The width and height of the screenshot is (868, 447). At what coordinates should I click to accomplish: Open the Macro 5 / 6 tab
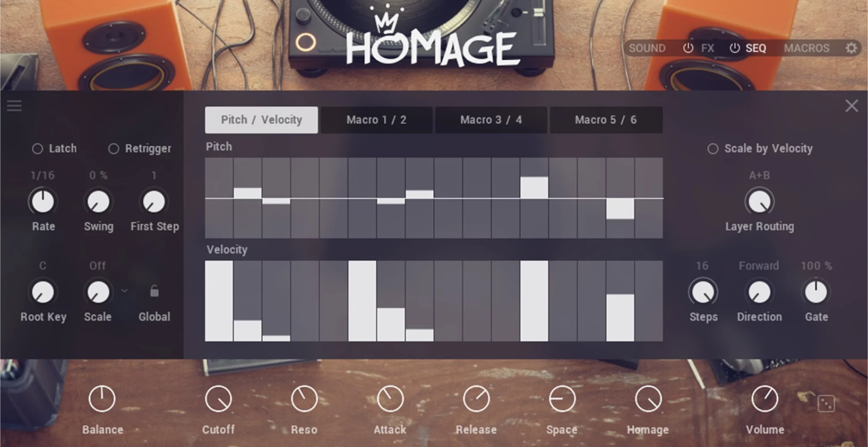tap(607, 120)
